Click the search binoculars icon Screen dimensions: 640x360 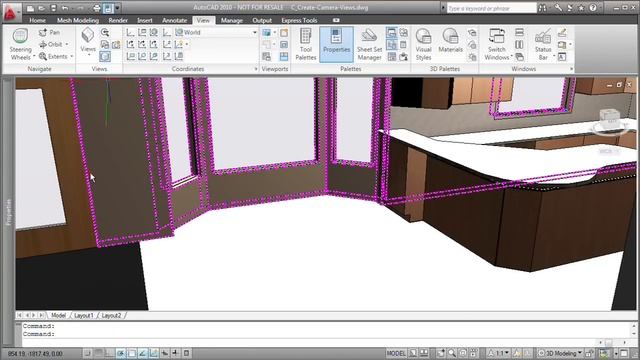(542, 8)
